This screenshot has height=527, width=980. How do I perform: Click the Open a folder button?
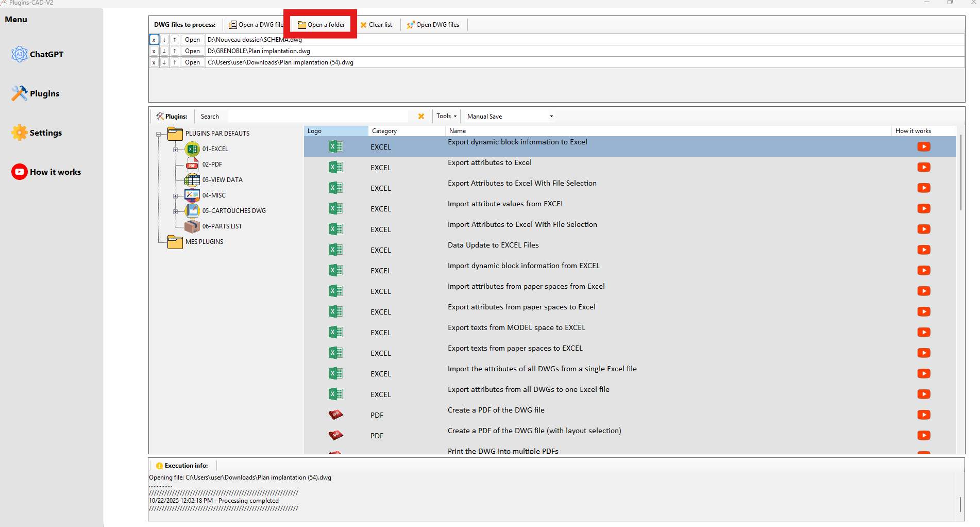(x=321, y=25)
